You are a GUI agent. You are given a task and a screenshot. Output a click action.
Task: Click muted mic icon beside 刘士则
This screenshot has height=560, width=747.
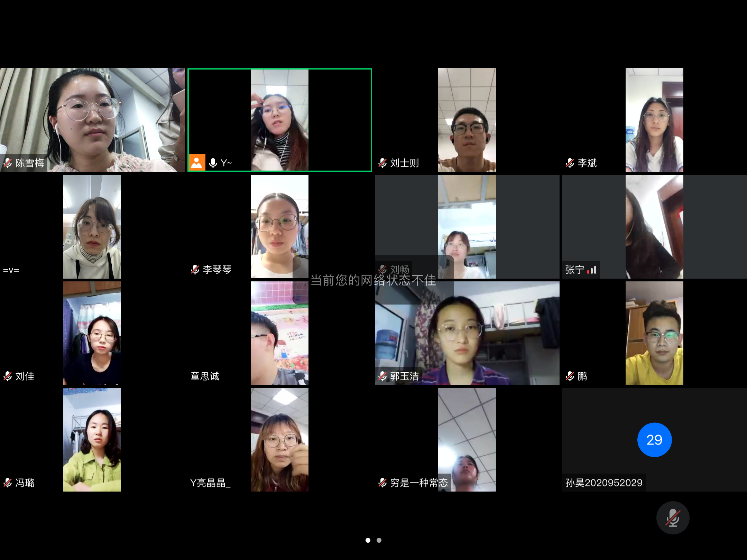[382, 163]
